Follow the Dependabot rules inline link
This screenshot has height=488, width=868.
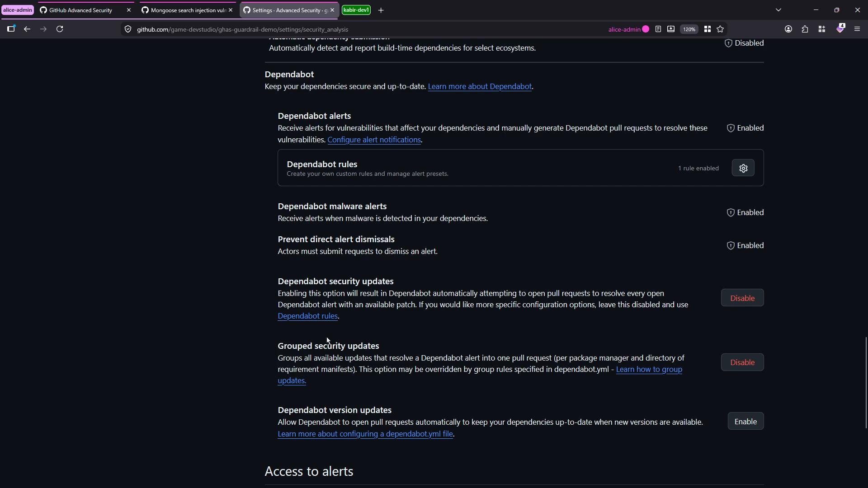(x=307, y=316)
